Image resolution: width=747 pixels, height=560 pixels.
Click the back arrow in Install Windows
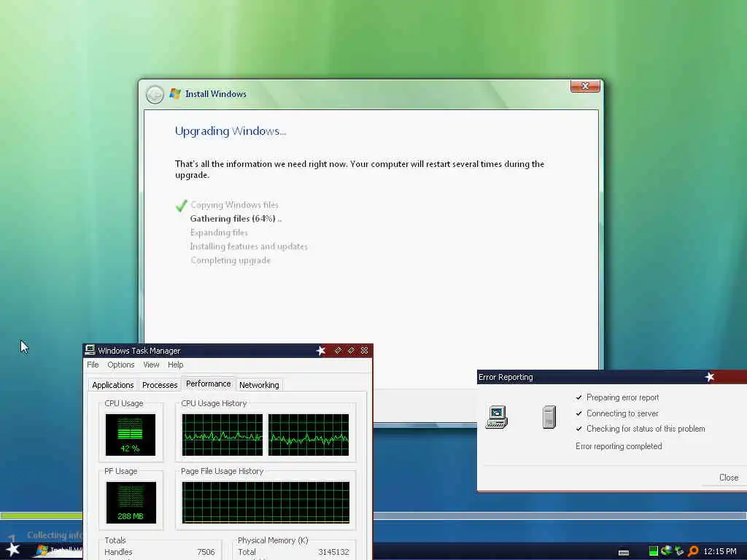point(155,94)
